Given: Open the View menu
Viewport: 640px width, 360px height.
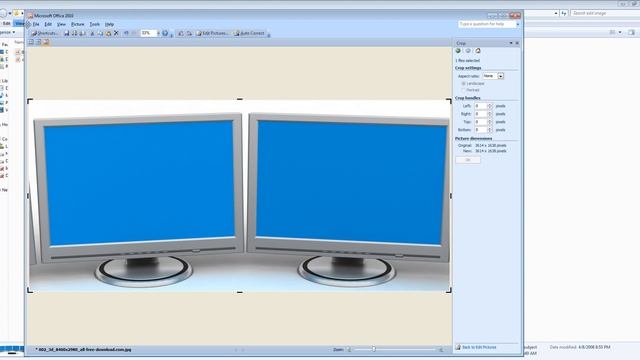Looking at the screenshot, I should (x=61, y=24).
